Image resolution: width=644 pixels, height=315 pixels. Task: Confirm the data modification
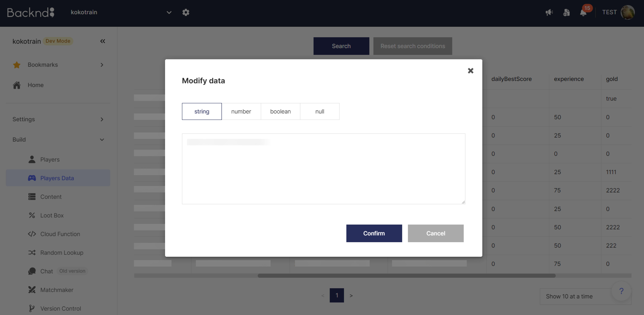coord(374,233)
